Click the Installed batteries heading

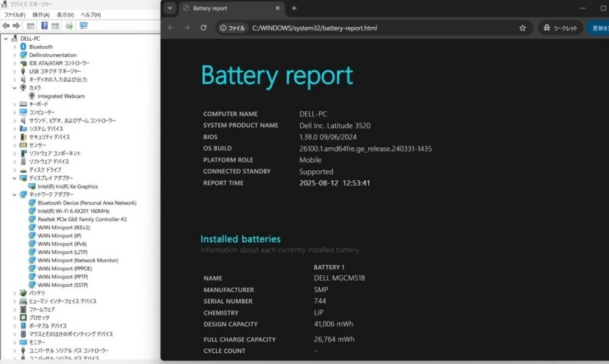click(x=241, y=239)
